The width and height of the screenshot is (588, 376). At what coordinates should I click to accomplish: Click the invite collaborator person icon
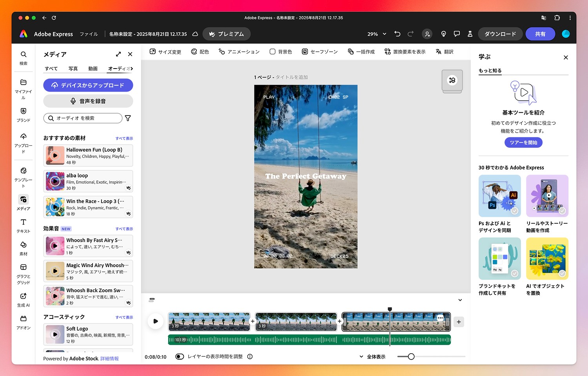pos(427,34)
